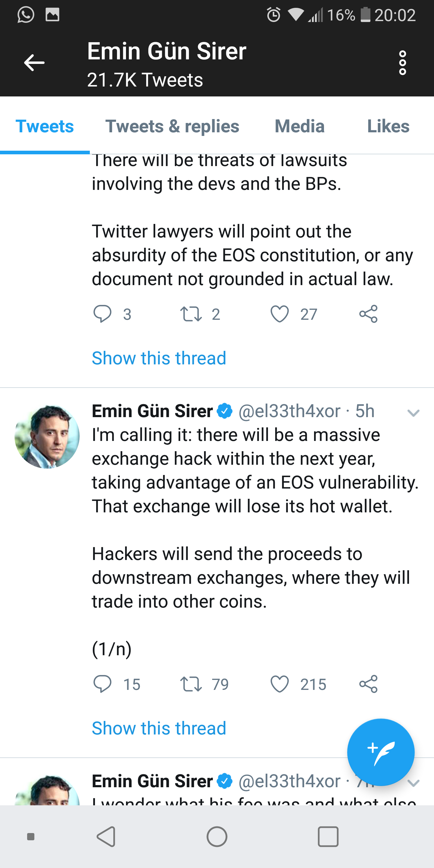
Task: Expand options chevron on 5h tweet
Action: coord(413,413)
